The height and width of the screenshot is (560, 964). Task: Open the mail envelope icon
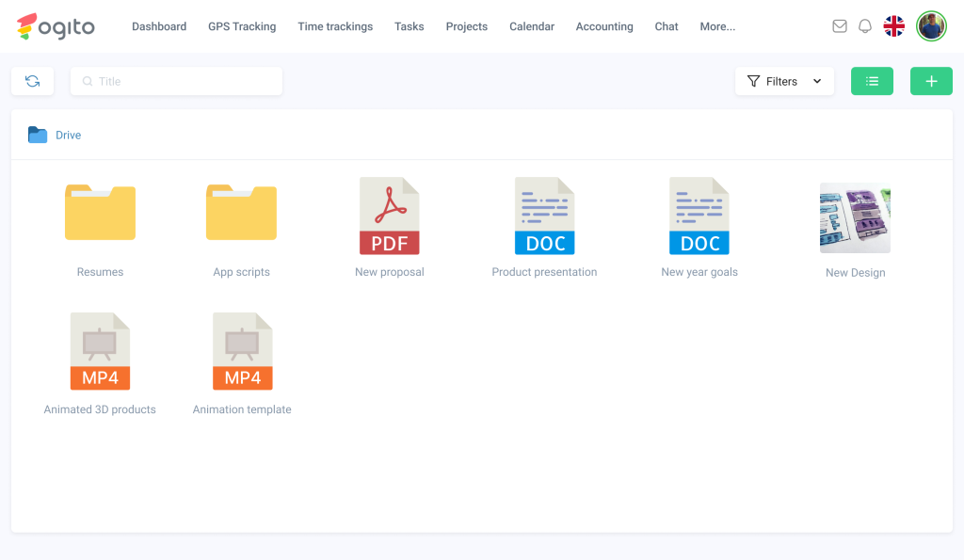(x=840, y=26)
